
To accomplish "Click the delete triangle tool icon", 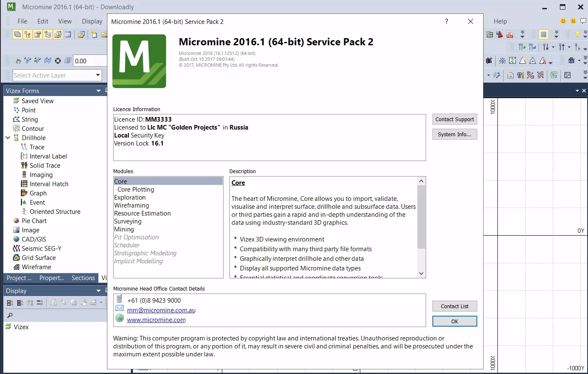I will 544,61.
